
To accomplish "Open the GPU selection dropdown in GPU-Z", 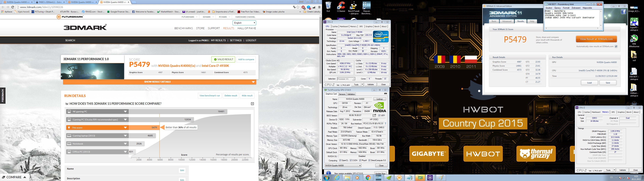I will coord(343,166).
